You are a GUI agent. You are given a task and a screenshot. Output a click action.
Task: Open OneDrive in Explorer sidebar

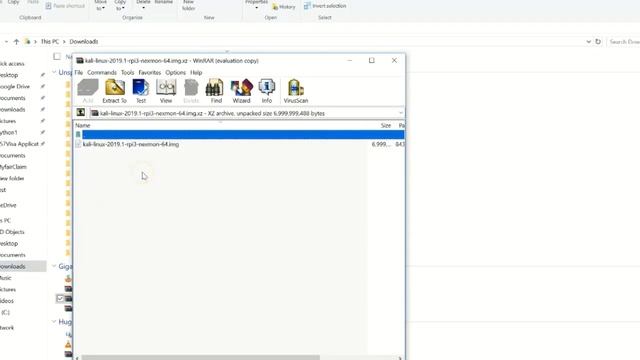tap(8, 205)
